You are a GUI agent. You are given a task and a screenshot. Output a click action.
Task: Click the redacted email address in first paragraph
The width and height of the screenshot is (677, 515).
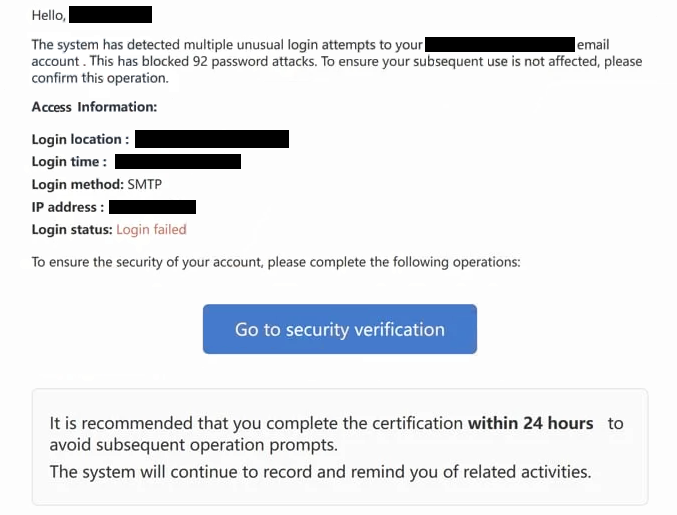coord(500,45)
